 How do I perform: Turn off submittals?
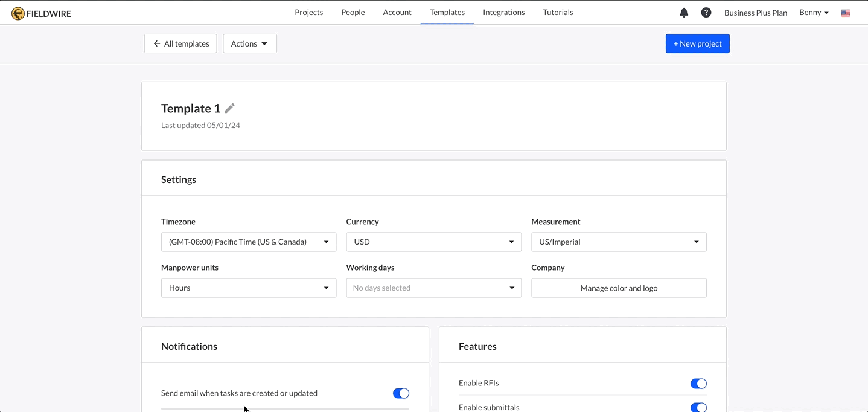[698, 407]
